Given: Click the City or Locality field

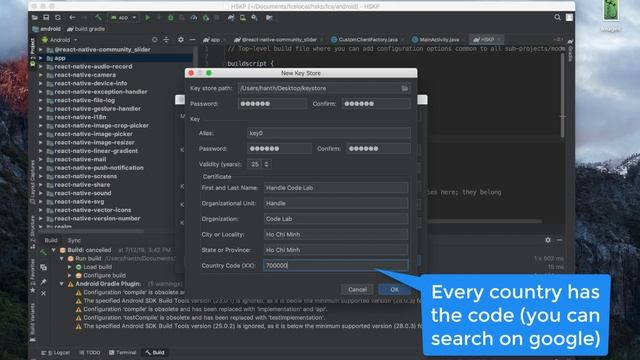Looking at the screenshot, I should pyautogui.click(x=336, y=234).
